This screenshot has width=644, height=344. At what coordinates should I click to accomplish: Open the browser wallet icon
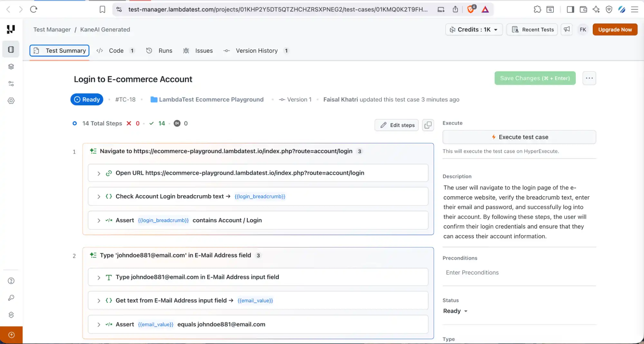(583, 9)
